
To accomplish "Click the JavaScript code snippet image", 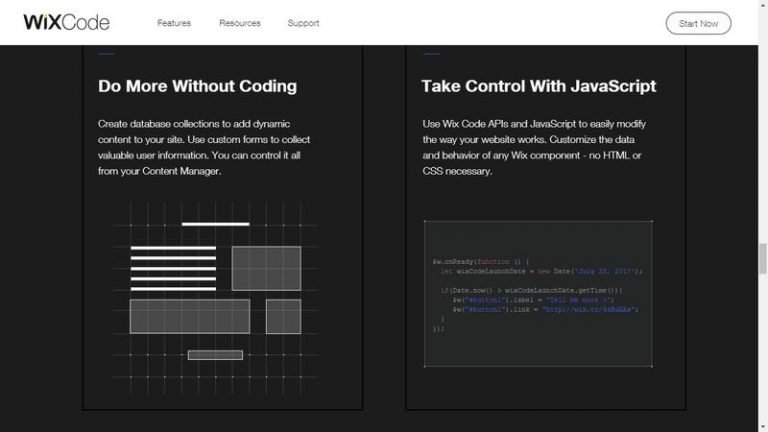I will click(x=538, y=293).
